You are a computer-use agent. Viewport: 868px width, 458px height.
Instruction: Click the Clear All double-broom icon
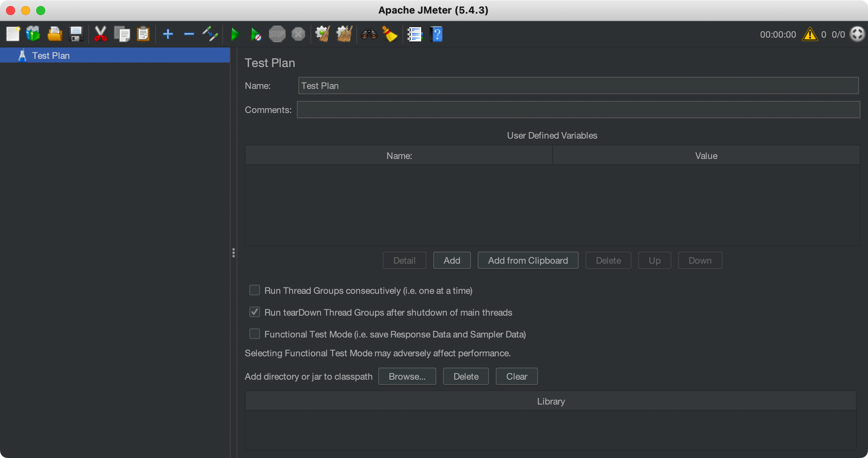point(344,34)
